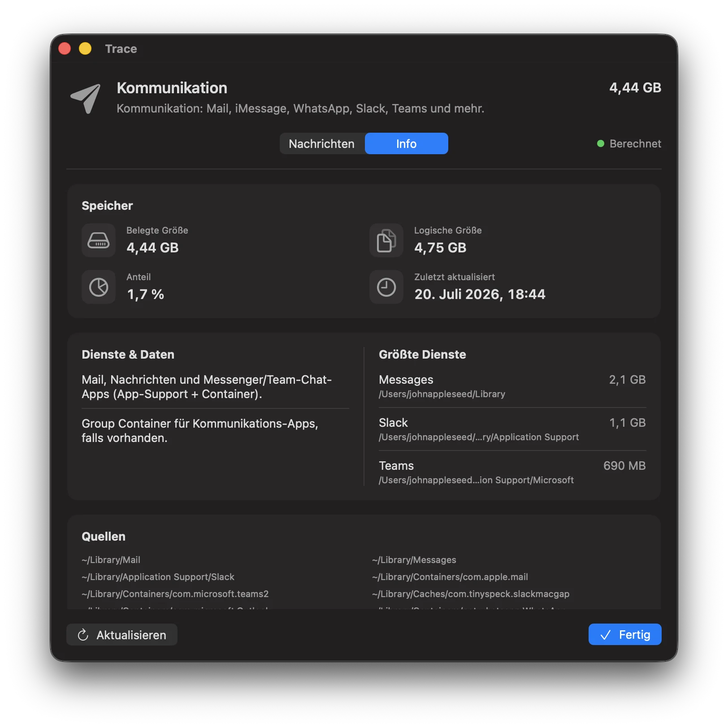This screenshot has width=728, height=728.
Task: Click the Trace window title
Action: click(x=121, y=48)
